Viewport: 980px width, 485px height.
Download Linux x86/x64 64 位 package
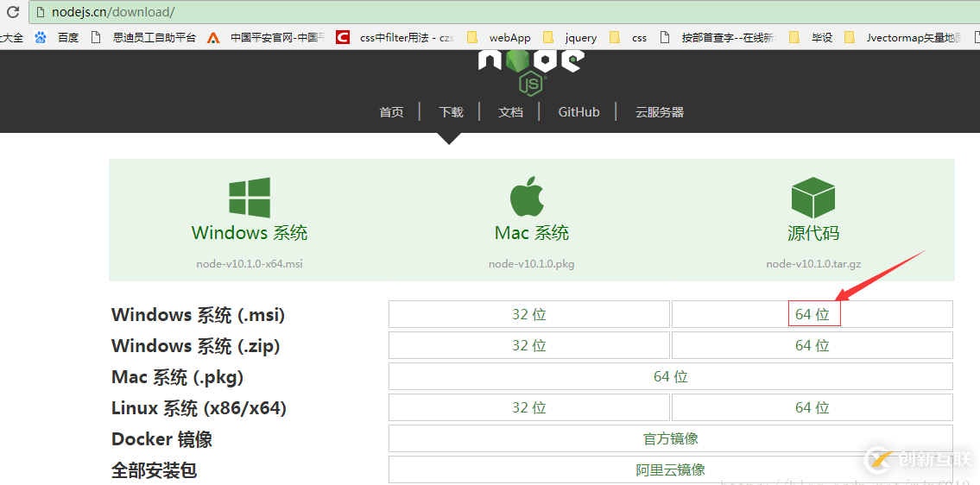[x=812, y=407]
